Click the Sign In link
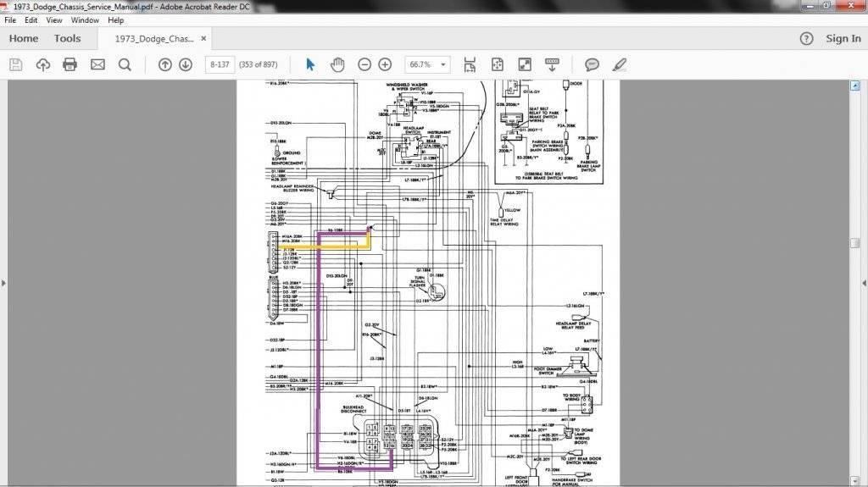868x487 pixels. [843, 38]
